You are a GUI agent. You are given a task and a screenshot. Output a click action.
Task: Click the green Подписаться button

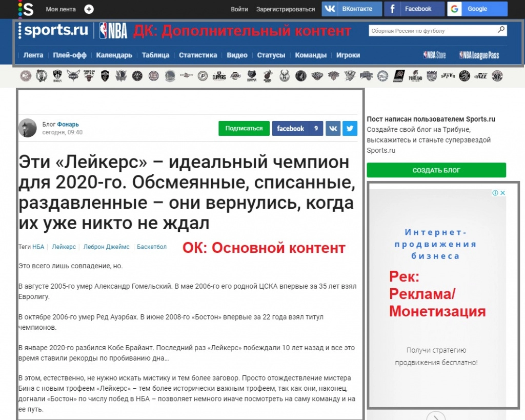pyautogui.click(x=244, y=128)
